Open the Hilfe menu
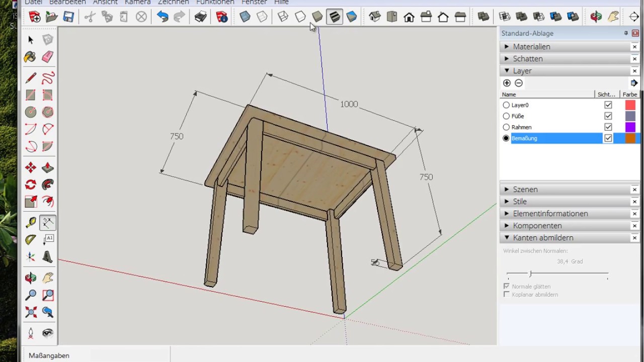Viewport: 644px width, 362px height. (281, 3)
